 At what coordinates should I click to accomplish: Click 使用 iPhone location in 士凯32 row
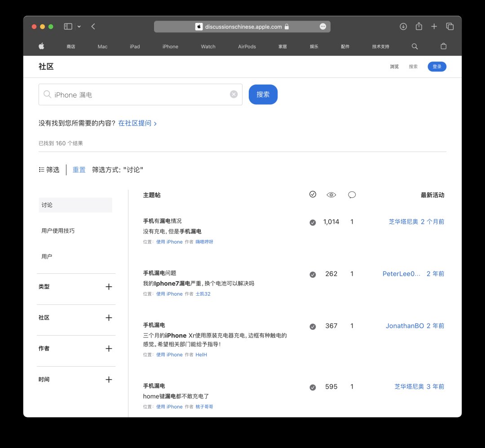169,294
